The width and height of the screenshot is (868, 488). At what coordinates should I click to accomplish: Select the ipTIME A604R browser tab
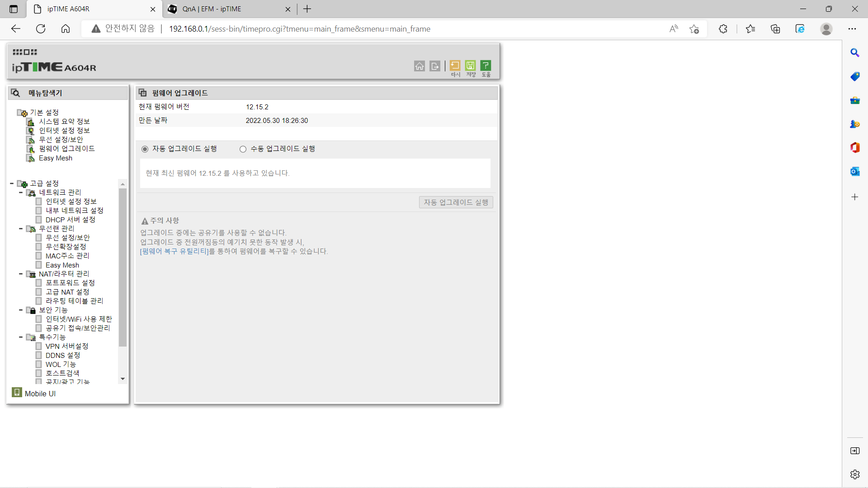point(94,9)
